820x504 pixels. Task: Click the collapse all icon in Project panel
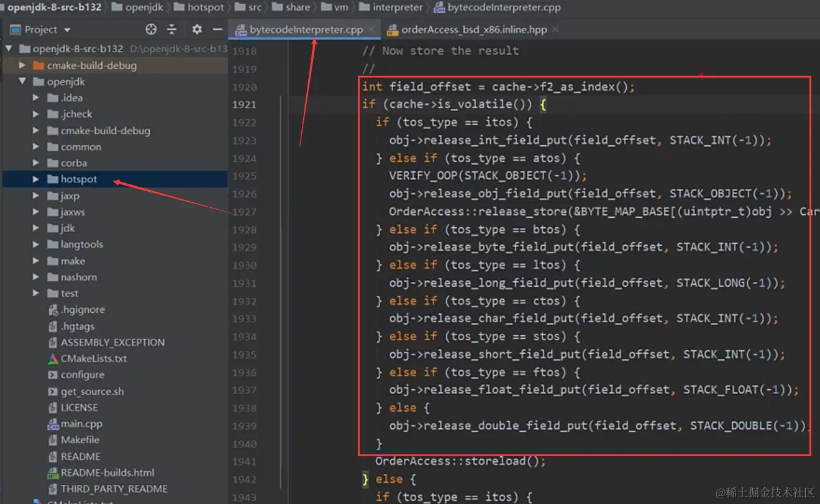[172, 29]
